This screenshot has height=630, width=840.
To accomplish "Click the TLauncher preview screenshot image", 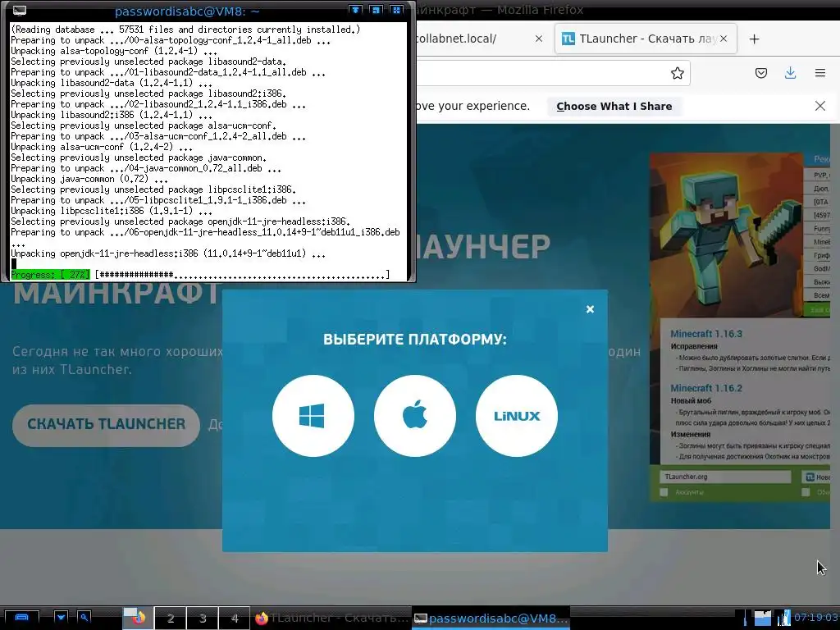I will (741, 326).
